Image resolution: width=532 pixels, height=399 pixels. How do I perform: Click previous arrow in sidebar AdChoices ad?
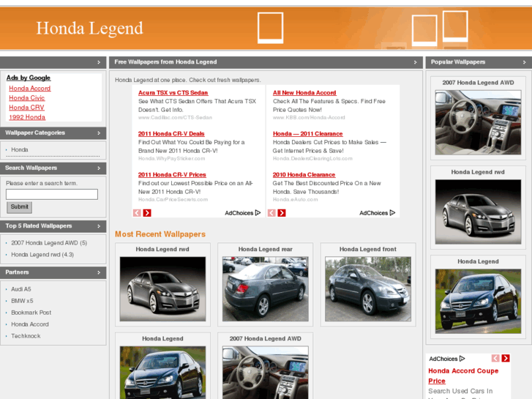pyautogui.click(x=495, y=358)
